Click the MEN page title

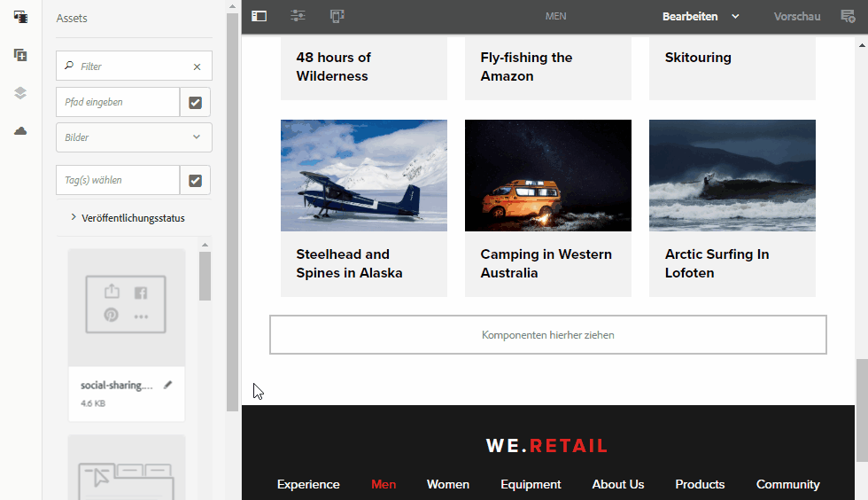[x=556, y=17]
